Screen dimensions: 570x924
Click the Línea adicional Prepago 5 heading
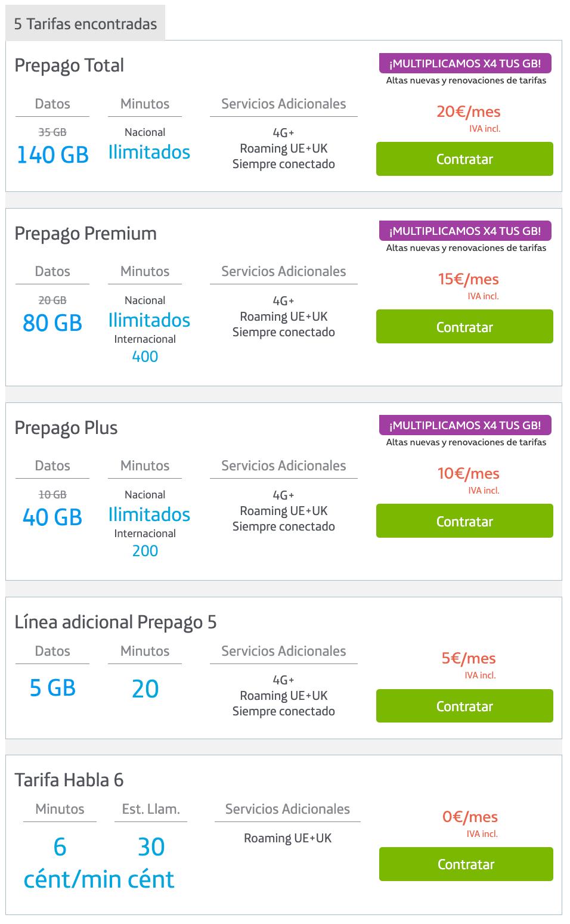116,622
